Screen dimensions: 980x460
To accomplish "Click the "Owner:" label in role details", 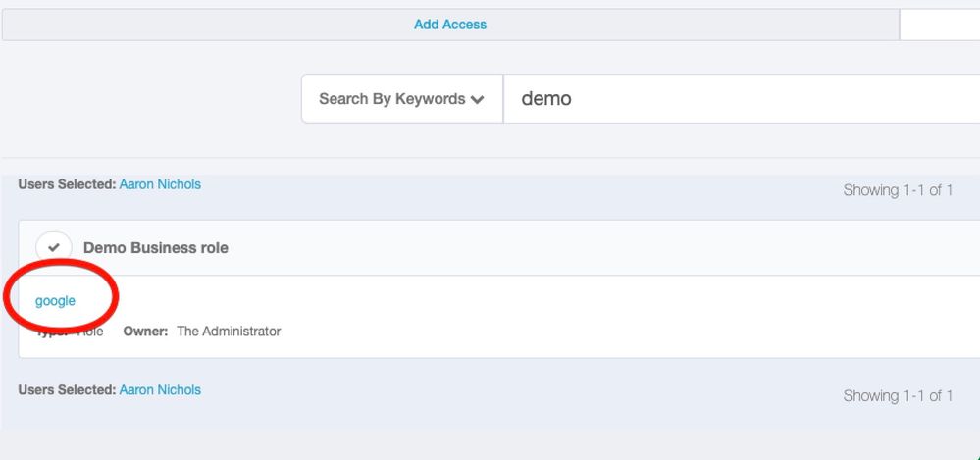I will coord(146,332).
